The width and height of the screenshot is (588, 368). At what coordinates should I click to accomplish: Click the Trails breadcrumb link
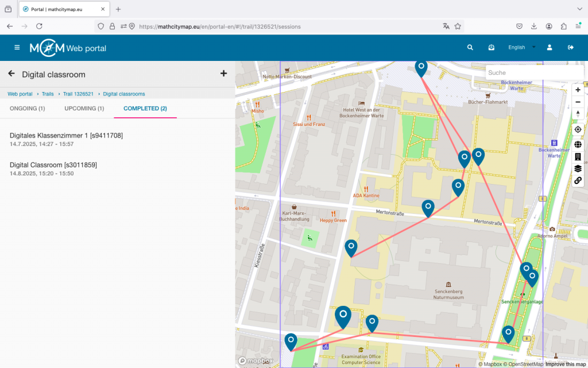coord(48,94)
